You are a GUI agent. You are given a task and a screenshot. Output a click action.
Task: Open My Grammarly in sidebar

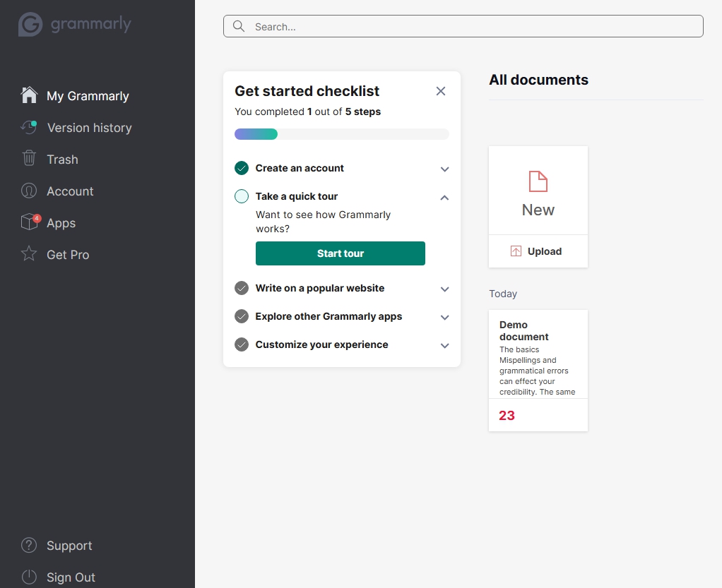click(x=88, y=96)
